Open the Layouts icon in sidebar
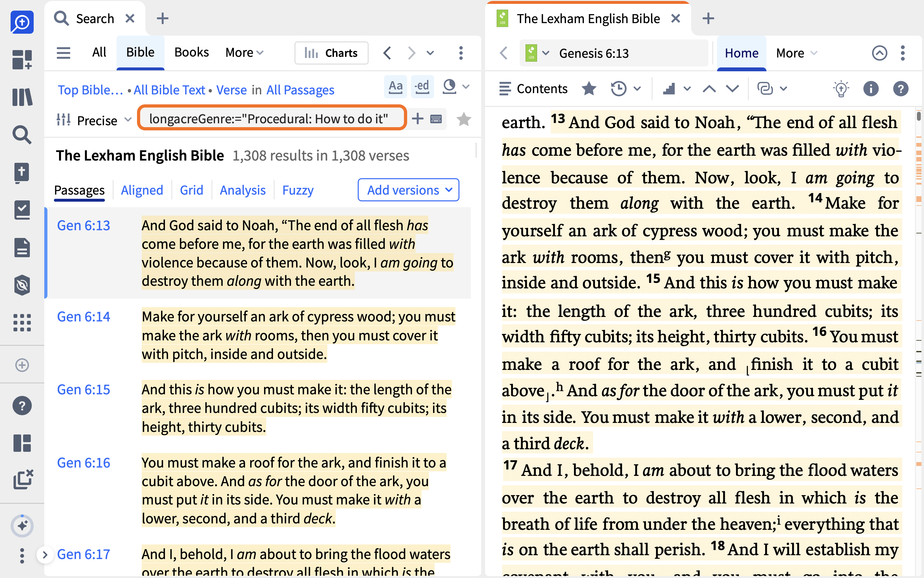The image size is (924, 578). 22,443
